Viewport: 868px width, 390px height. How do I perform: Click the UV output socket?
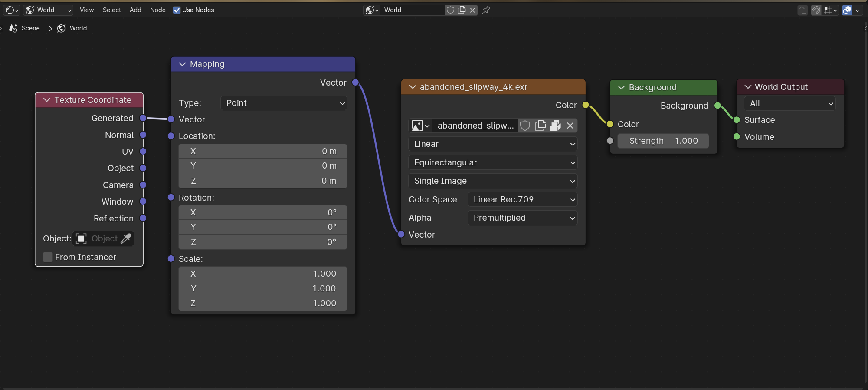143,152
